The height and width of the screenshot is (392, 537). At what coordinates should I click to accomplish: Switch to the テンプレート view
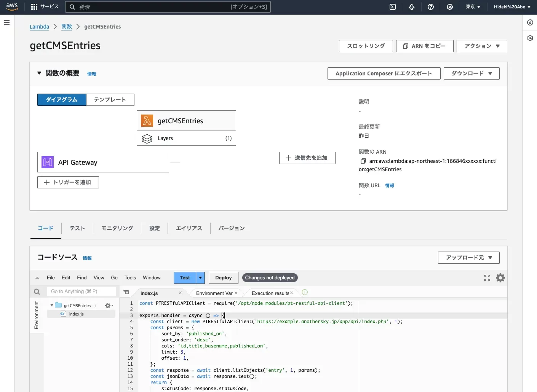click(110, 100)
